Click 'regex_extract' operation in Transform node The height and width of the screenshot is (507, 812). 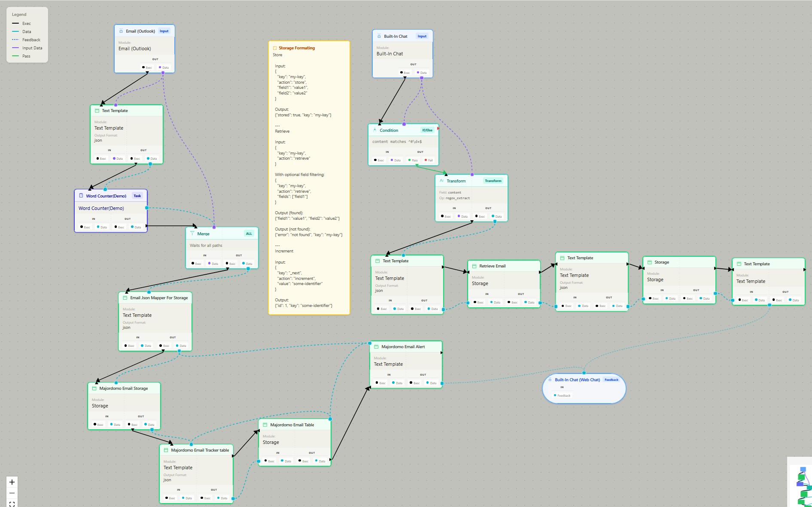click(458, 198)
